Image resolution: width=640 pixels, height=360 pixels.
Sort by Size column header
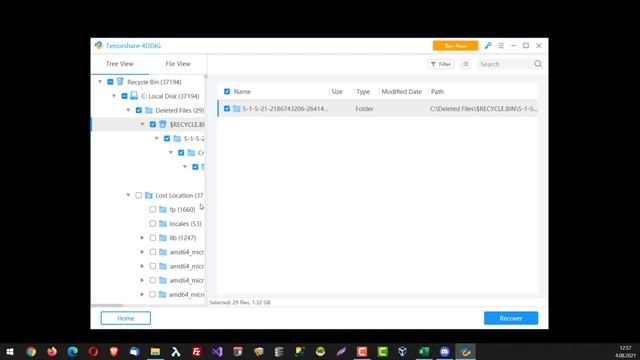[x=337, y=91]
